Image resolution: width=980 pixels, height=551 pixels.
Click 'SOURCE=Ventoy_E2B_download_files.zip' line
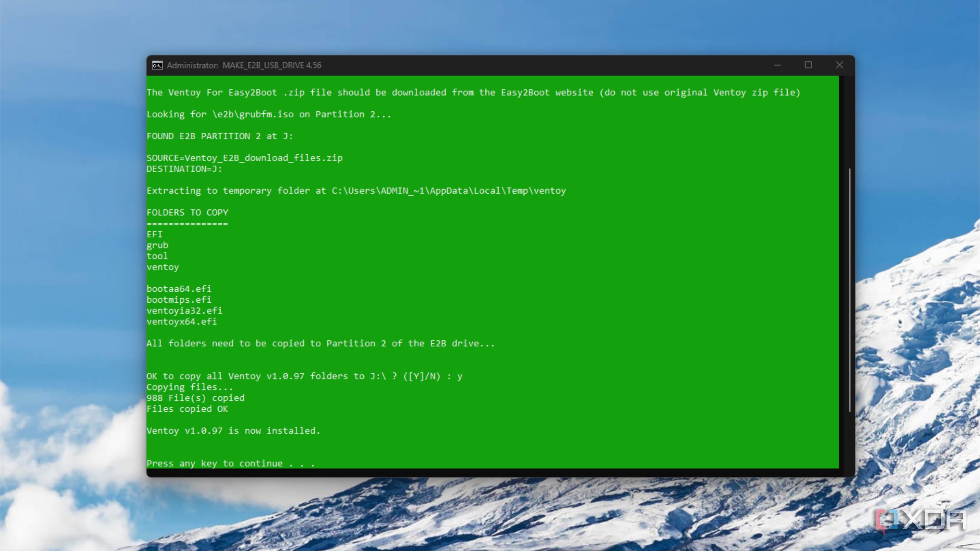245,158
